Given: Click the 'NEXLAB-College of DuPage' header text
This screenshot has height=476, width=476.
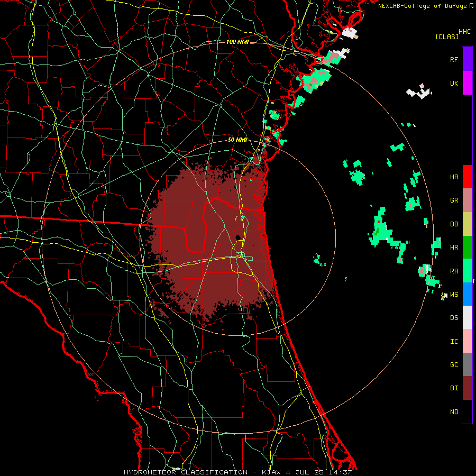Looking at the screenshot, I should coord(422,6).
